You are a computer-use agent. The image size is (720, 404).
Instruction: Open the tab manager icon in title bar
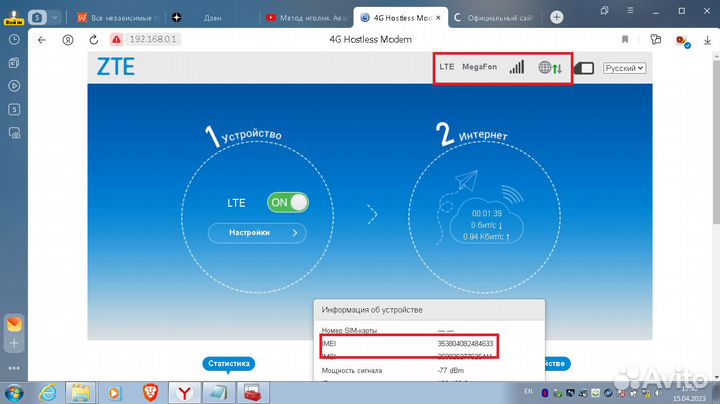(x=604, y=11)
